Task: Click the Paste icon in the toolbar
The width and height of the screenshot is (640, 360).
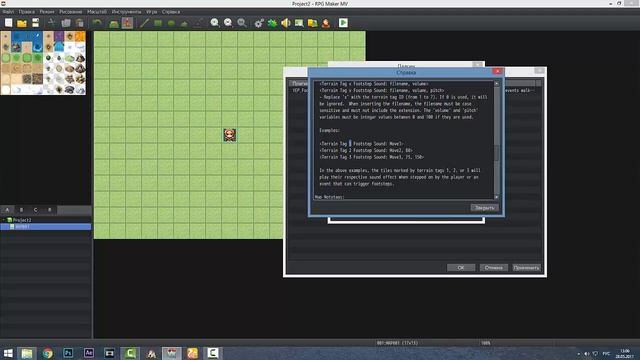Action: pos(80,23)
